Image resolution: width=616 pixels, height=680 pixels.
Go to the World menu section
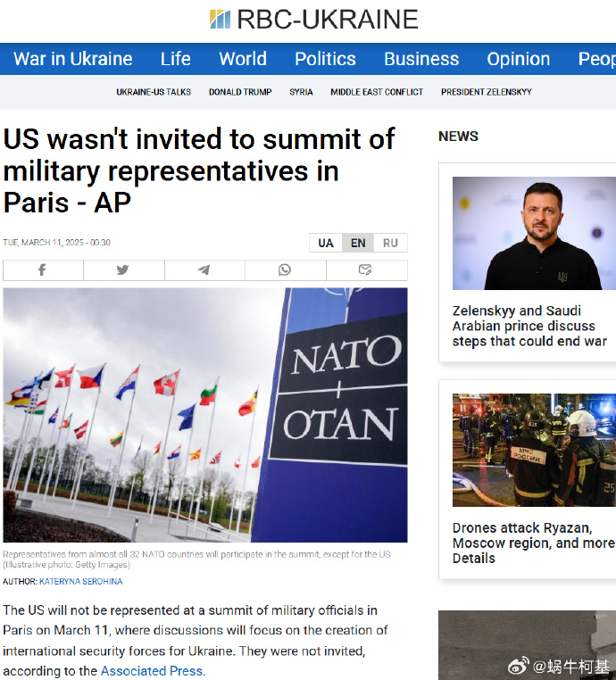[x=243, y=59]
